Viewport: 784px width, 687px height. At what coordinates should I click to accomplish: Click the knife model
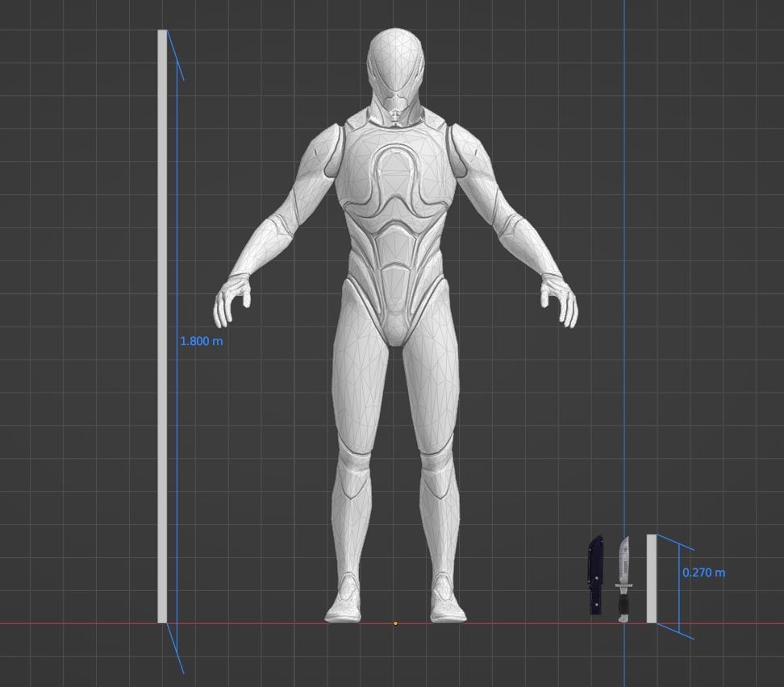click(x=623, y=564)
